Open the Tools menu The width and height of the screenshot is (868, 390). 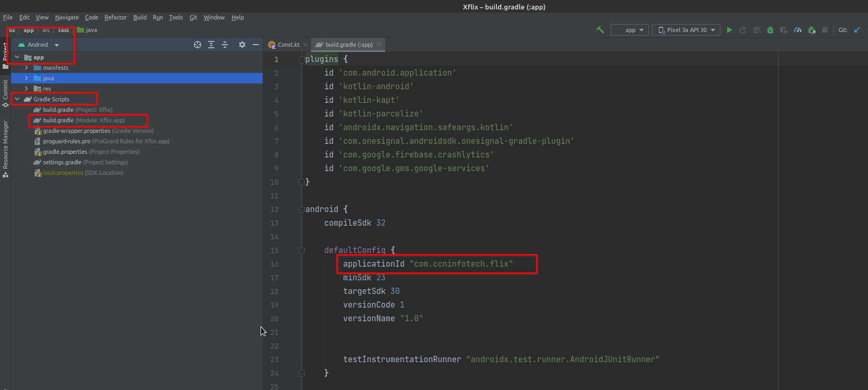click(x=175, y=17)
